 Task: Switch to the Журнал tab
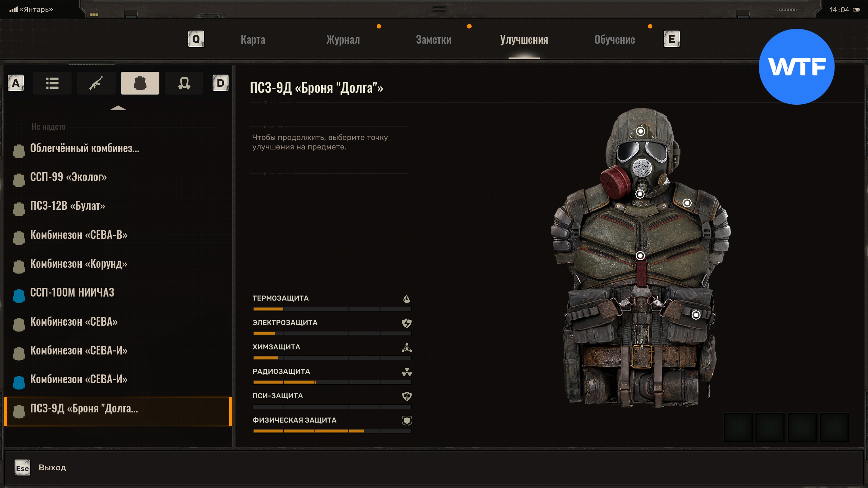pos(343,40)
